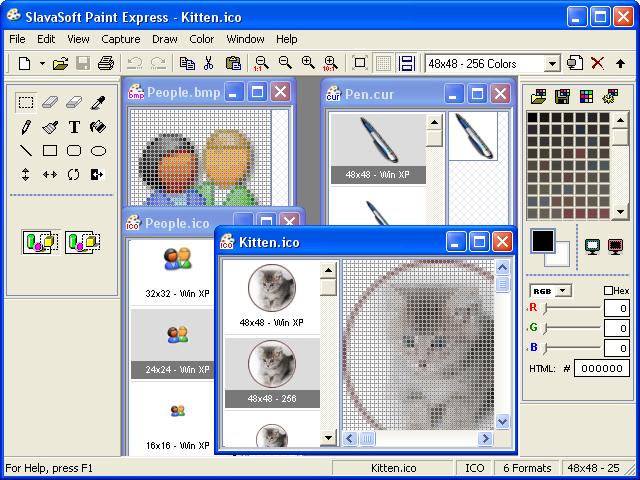
Task: Open the Capture menu
Action: click(x=120, y=39)
